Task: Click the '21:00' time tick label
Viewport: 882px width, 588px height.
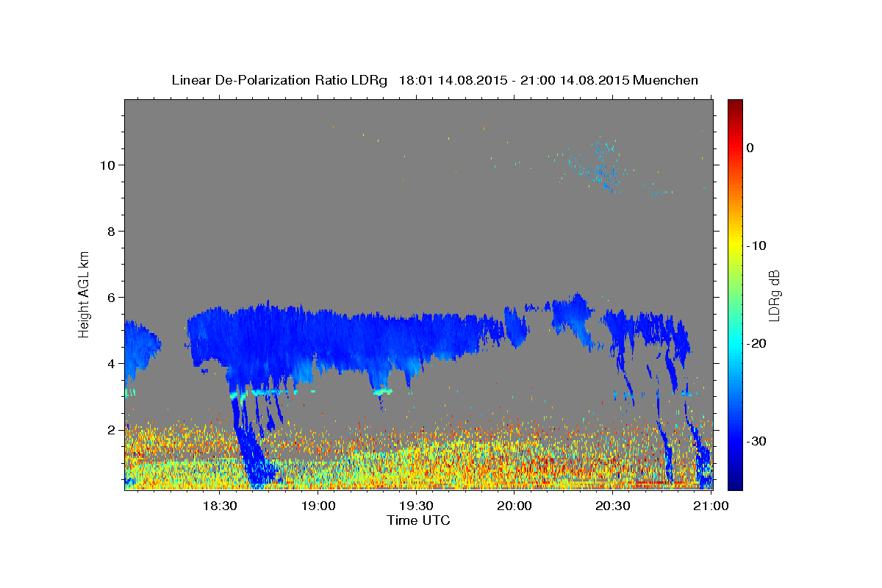Action: tap(711, 506)
